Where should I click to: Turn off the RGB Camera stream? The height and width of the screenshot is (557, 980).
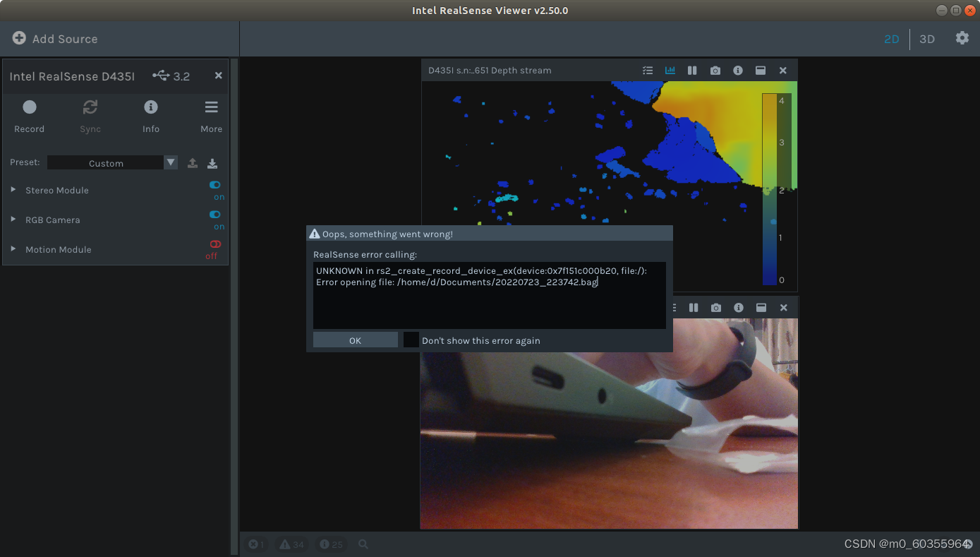[214, 215]
